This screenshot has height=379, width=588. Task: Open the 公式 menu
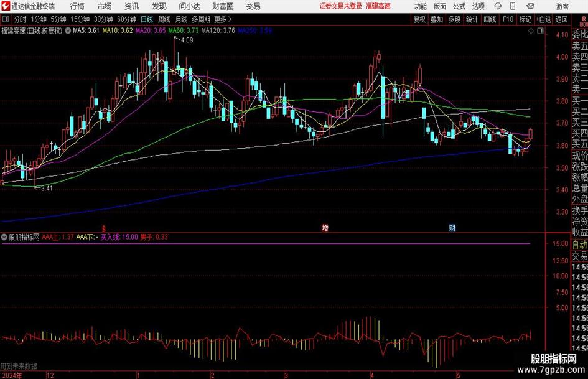click(x=459, y=6)
